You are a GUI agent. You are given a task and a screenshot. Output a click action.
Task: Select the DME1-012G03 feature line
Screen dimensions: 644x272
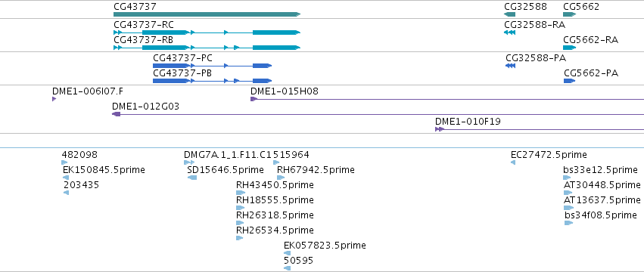pyautogui.click(x=378, y=114)
